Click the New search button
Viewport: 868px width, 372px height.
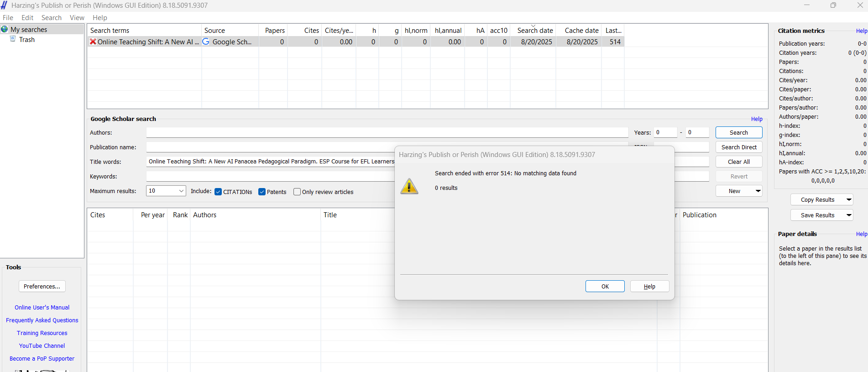[x=735, y=191]
